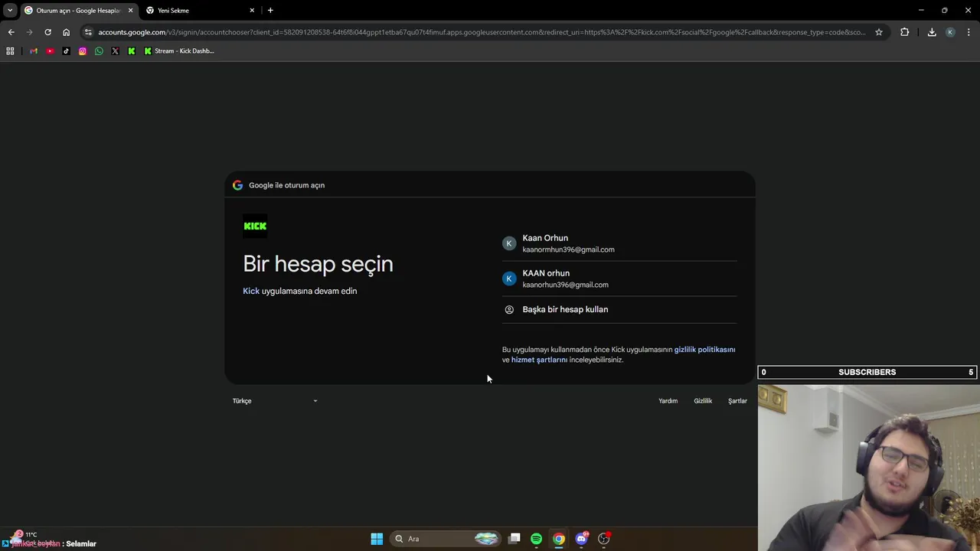
Task: Open the TikTok bookmark
Action: click(66, 51)
